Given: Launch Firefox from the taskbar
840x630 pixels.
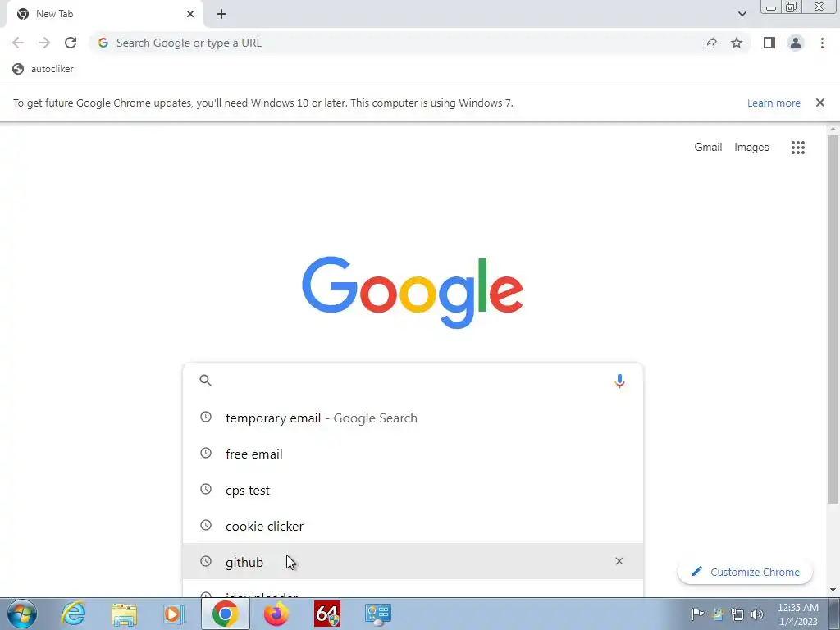Looking at the screenshot, I should (276, 614).
